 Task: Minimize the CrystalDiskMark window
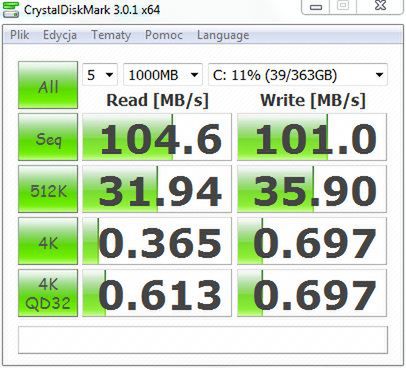(x=316, y=6)
